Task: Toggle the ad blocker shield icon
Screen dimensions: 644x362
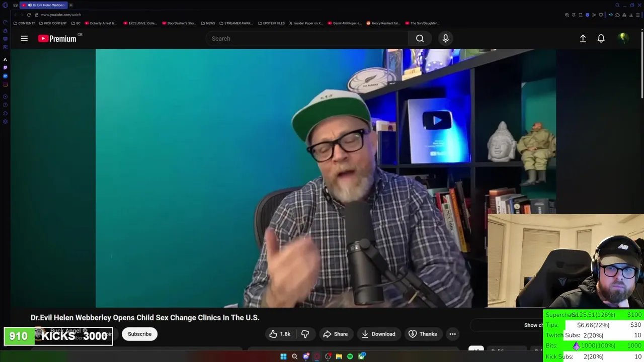Action: click(x=587, y=15)
